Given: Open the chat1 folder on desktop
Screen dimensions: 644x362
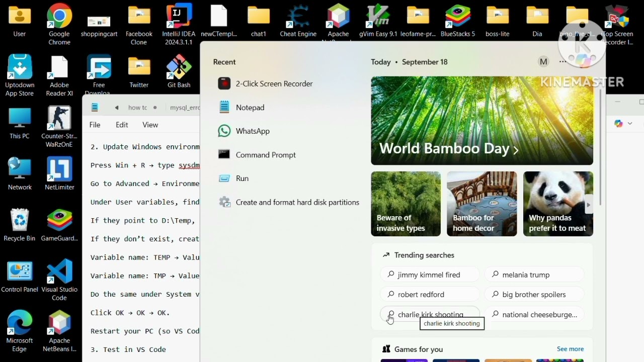Looking at the screenshot, I should 259,21.
